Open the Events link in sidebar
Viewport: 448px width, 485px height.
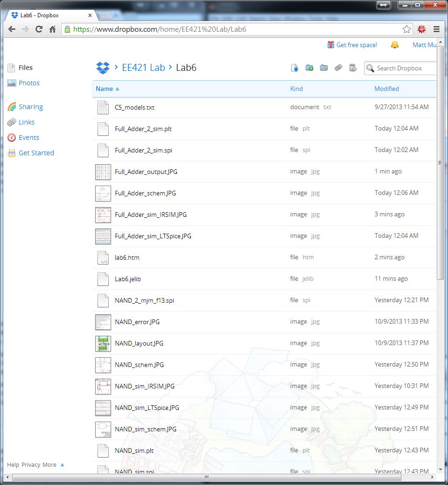[x=29, y=137]
